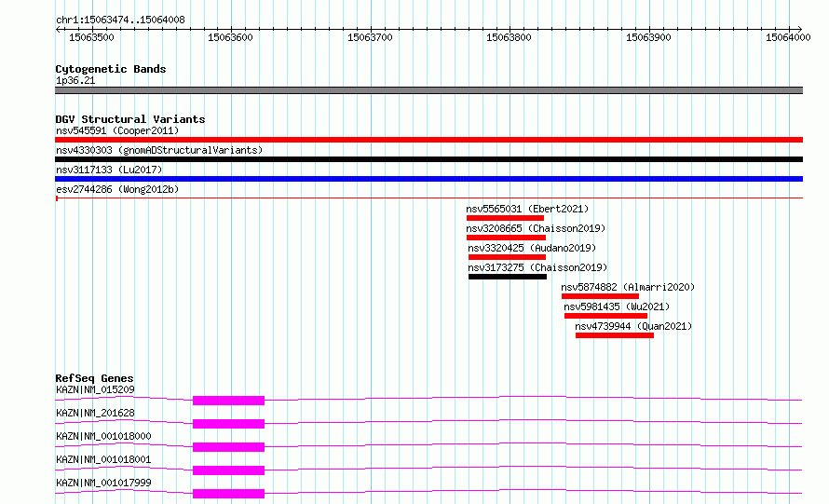Open variant nsv3173275 (Chaisson2019) label
This screenshot has height=504, width=829.
coord(537,267)
